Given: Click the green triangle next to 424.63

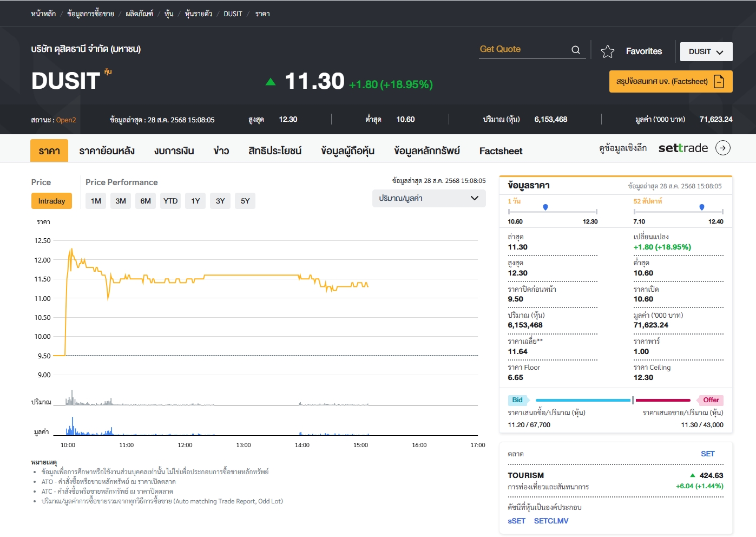Looking at the screenshot, I should (x=692, y=475).
